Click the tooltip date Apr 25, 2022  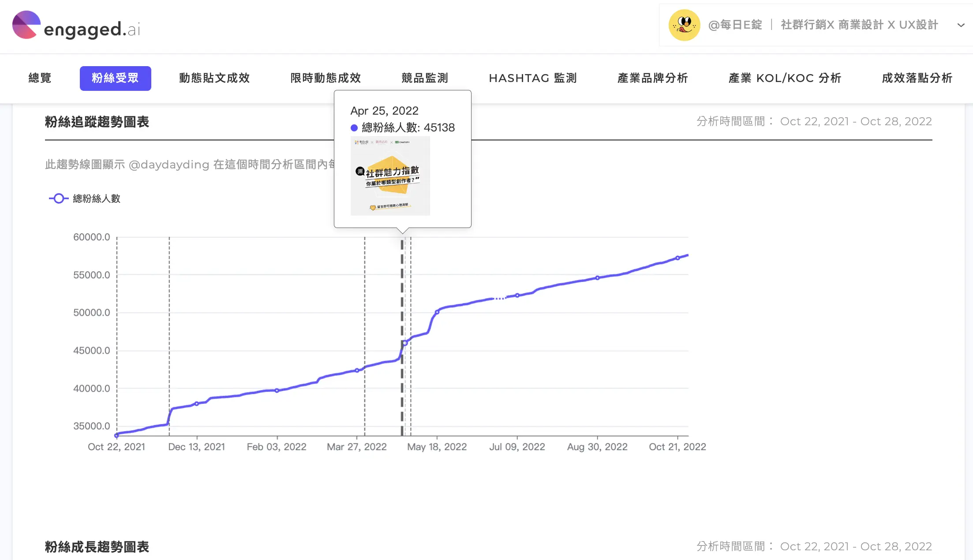(385, 111)
